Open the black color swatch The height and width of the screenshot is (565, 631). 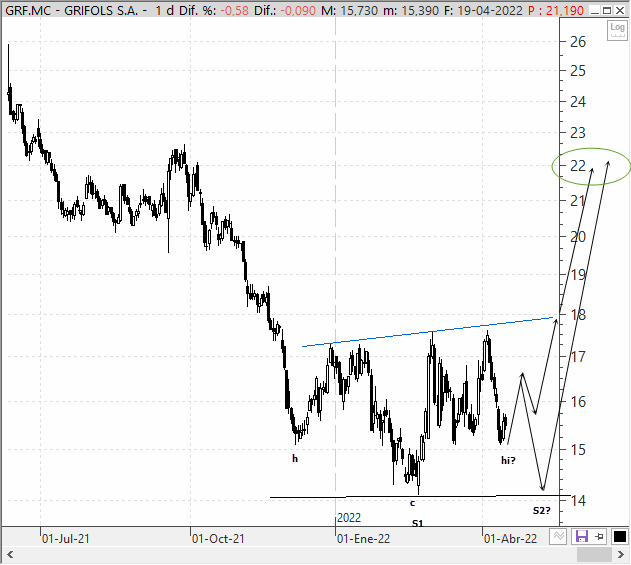[619, 536]
